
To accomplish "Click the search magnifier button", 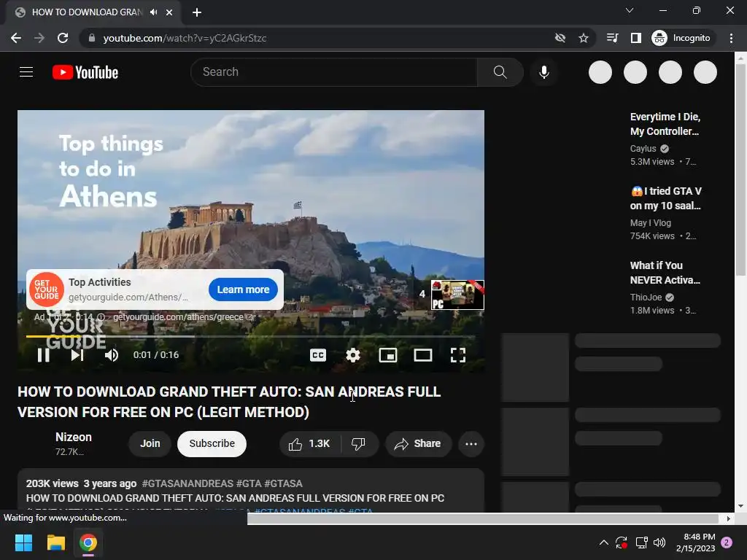I will click(x=500, y=72).
